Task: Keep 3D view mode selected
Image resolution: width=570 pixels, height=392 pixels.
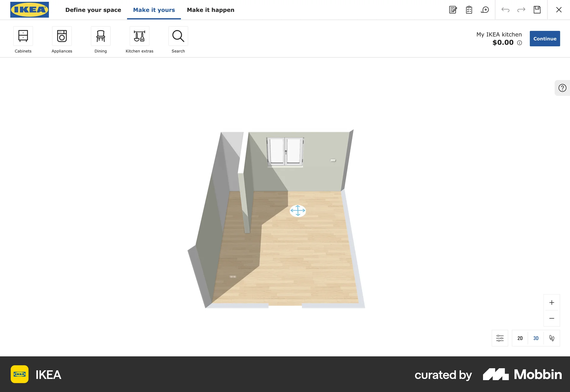Action: [x=536, y=338]
